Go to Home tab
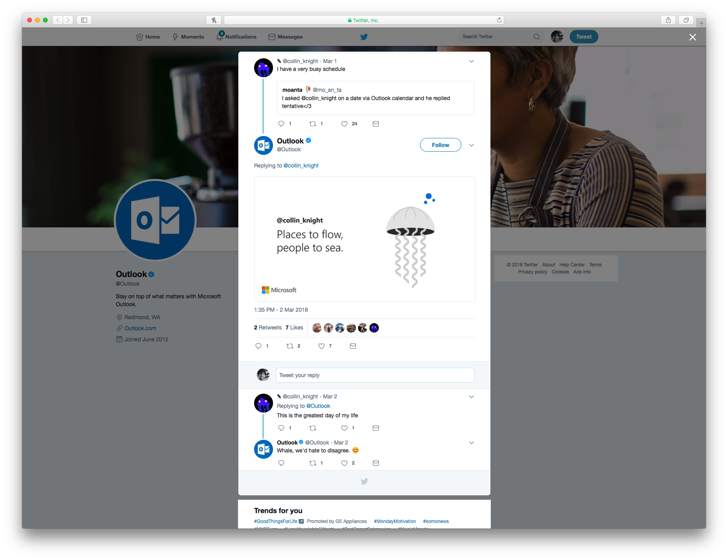Image resolution: width=728 pixels, height=560 pixels. click(148, 37)
